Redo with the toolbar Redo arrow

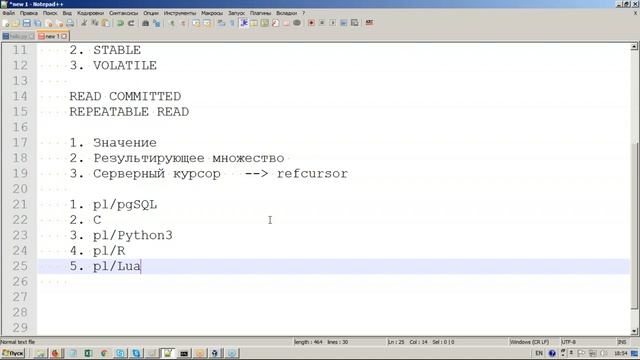(x=131, y=23)
